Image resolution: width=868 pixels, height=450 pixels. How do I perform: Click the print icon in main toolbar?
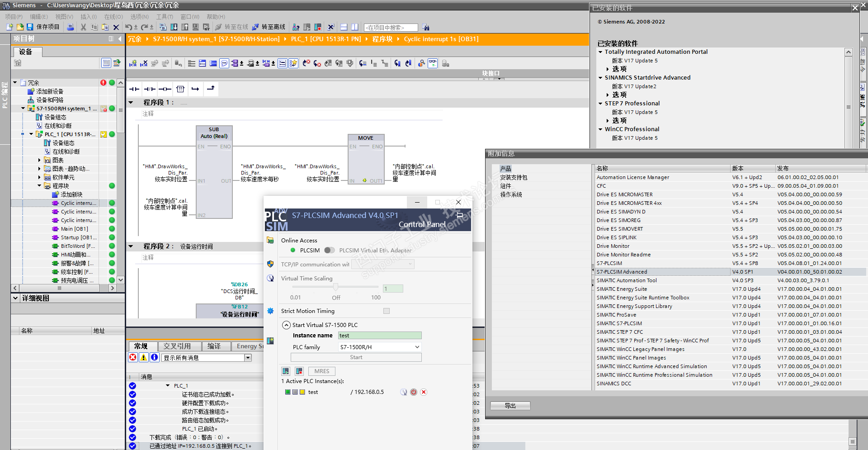click(71, 27)
